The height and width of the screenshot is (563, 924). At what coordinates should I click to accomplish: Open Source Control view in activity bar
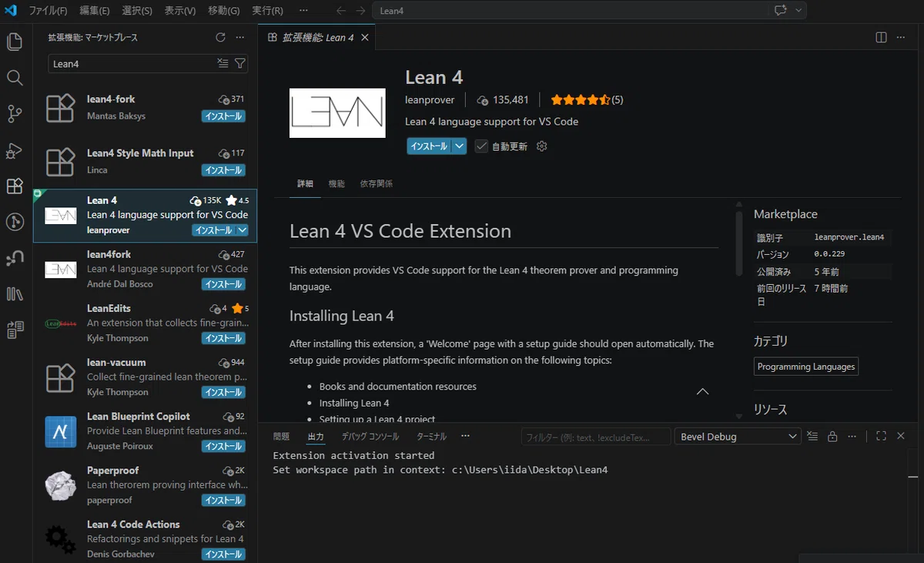14,114
